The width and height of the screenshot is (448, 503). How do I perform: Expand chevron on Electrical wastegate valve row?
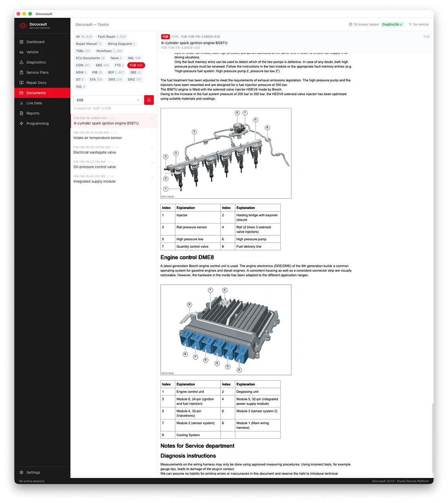point(152,148)
